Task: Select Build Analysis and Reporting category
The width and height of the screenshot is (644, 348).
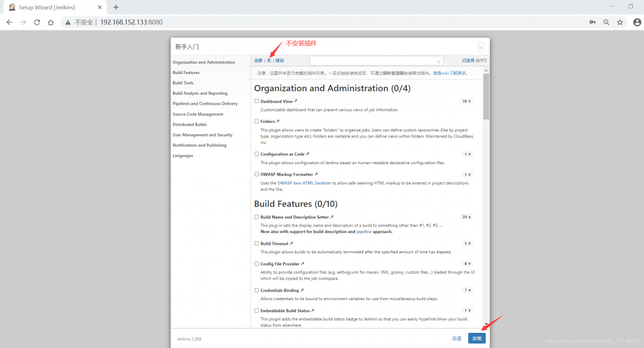Action: (x=200, y=93)
